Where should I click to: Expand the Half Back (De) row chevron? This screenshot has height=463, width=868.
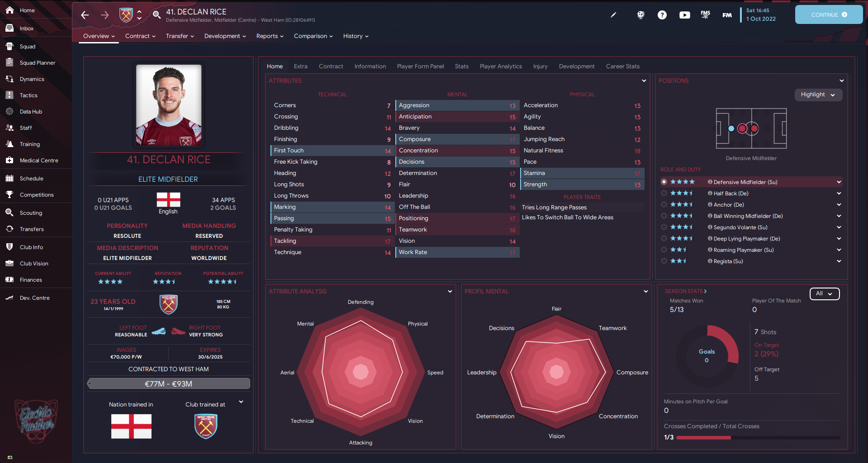click(x=839, y=193)
